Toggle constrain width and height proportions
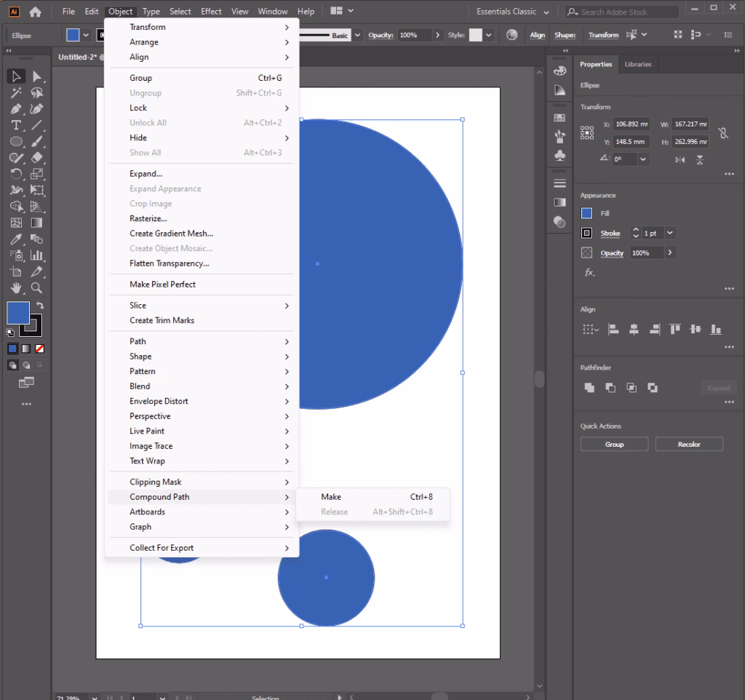This screenshot has width=745, height=700. [722, 133]
